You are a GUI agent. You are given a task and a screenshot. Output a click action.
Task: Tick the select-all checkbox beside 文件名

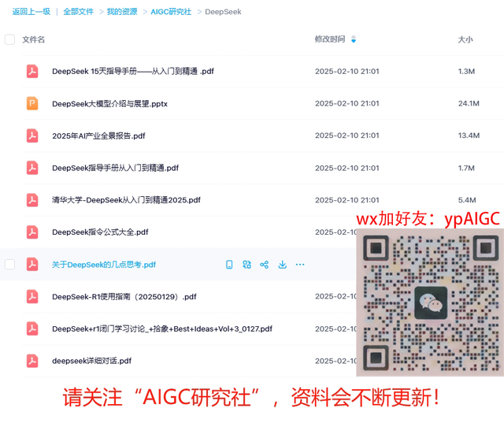coord(9,39)
